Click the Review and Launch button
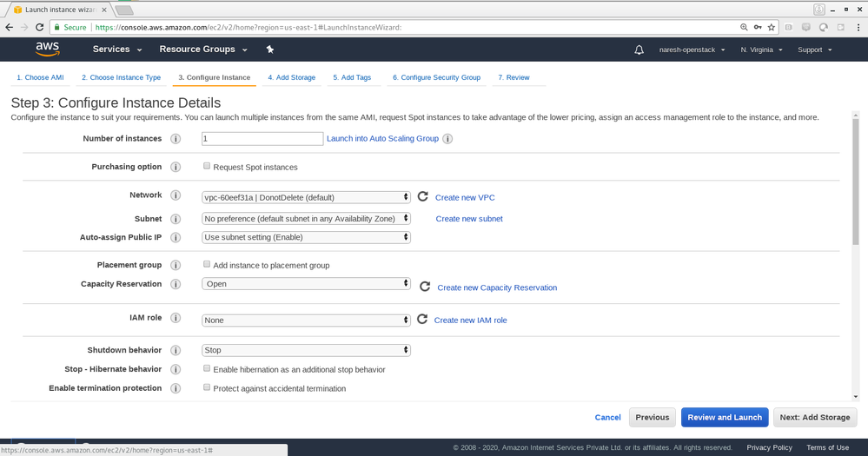This screenshot has height=456, width=868. coord(724,417)
